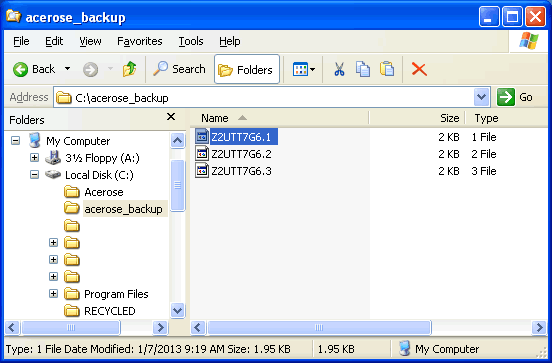Open the Edit menu

(54, 41)
